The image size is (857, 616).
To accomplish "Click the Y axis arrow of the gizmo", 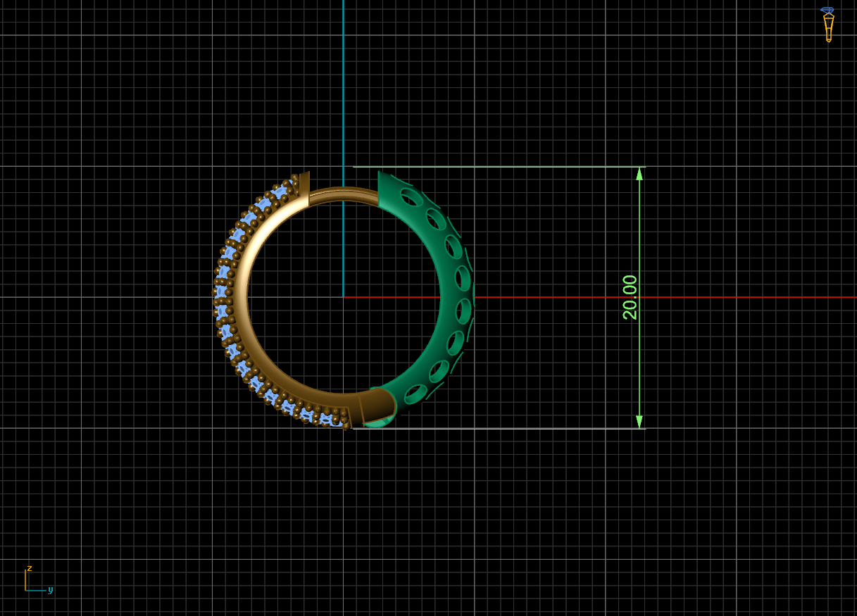I will click(x=44, y=589).
